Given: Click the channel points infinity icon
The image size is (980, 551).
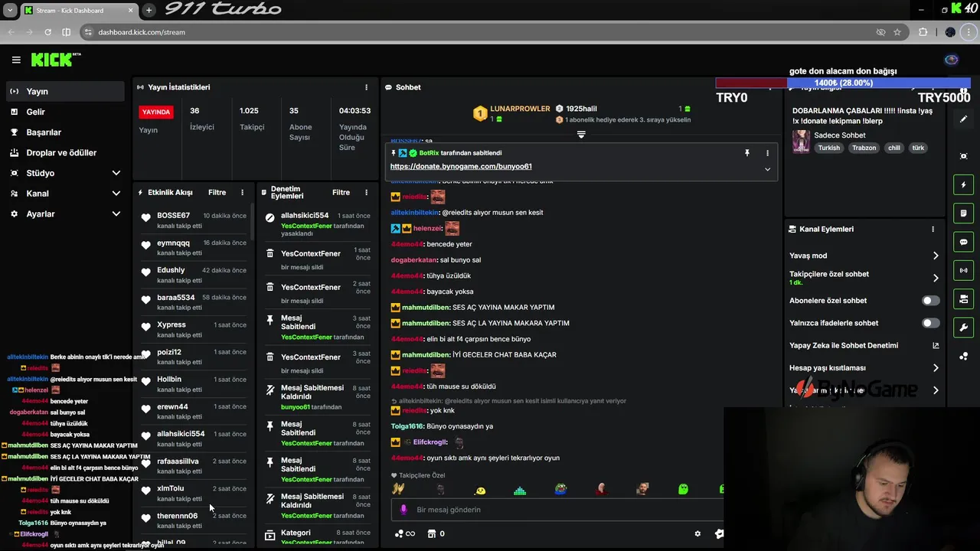Looking at the screenshot, I should [x=405, y=534].
